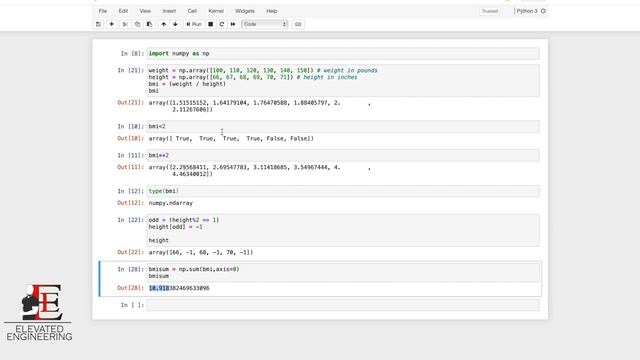Screen dimensions: 640x360
Task: Restart the kernel icon
Action: tap(222, 24)
